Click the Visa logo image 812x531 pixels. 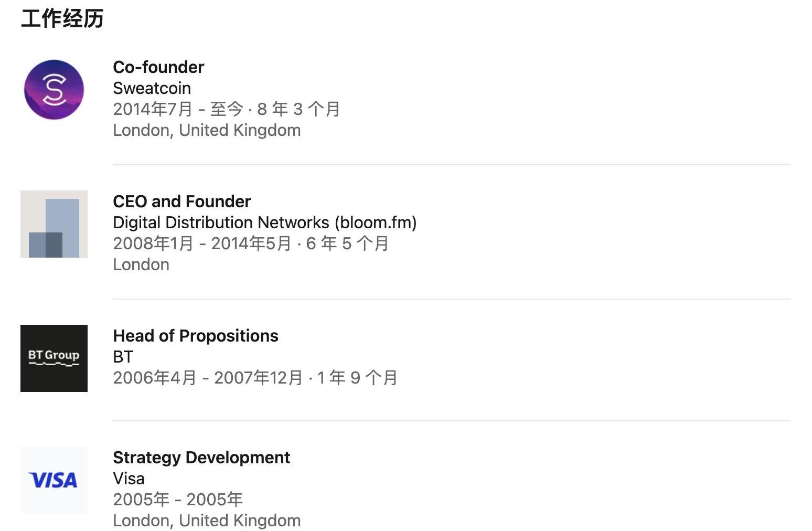coord(54,480)
